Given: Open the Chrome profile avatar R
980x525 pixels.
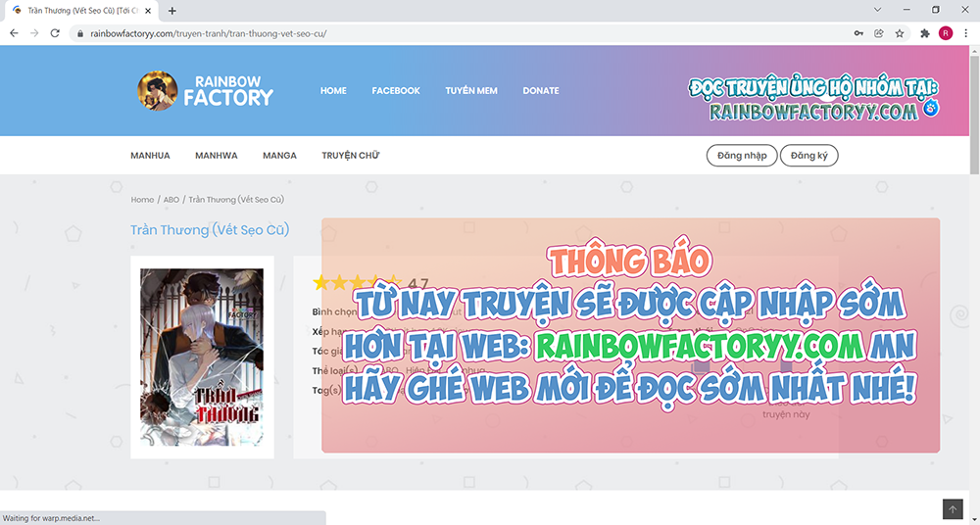Looking at the screenshot, I should click(x=946, y=32).
